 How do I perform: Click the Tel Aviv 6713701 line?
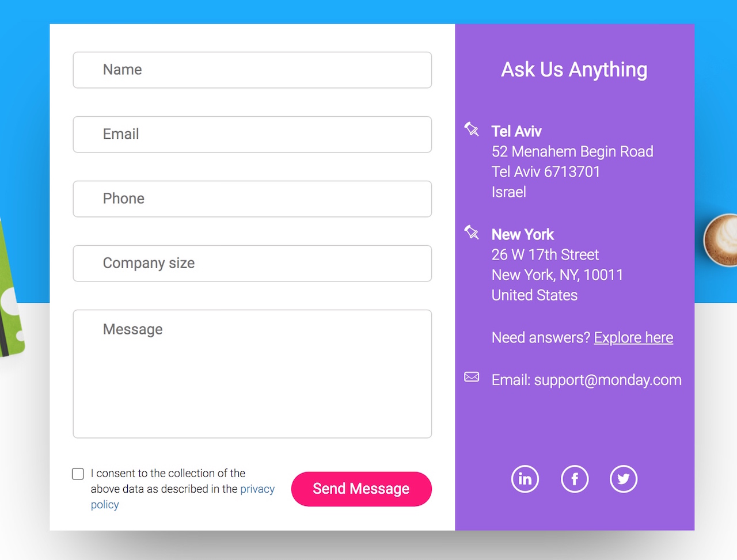546,172
